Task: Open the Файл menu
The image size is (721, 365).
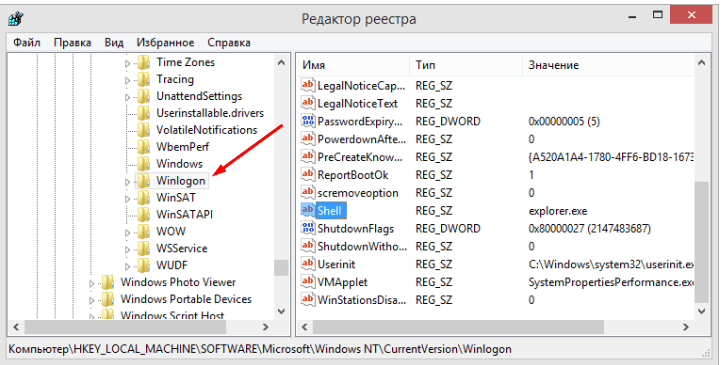Action: pyautogui.click(x=27, y=43)
